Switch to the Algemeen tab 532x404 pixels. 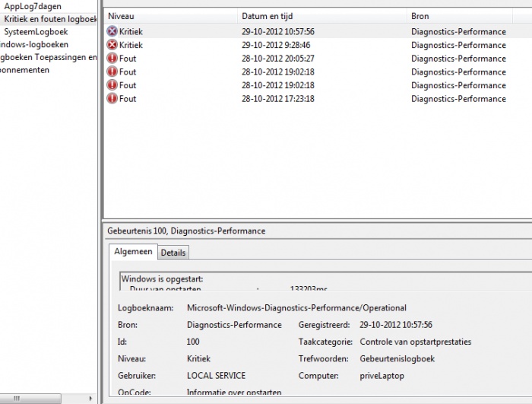tap(133, 252)
